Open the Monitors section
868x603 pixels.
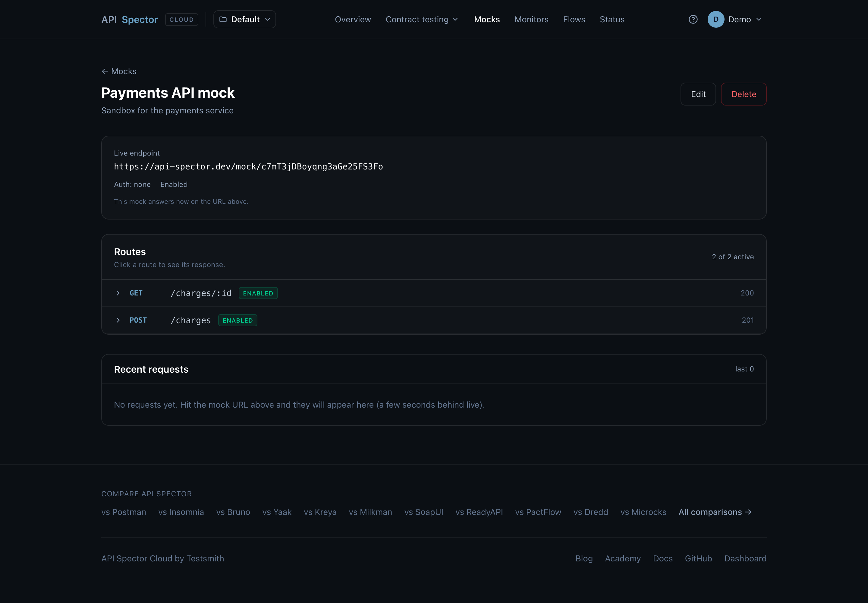pyautogui.click(x=531, y=19)
